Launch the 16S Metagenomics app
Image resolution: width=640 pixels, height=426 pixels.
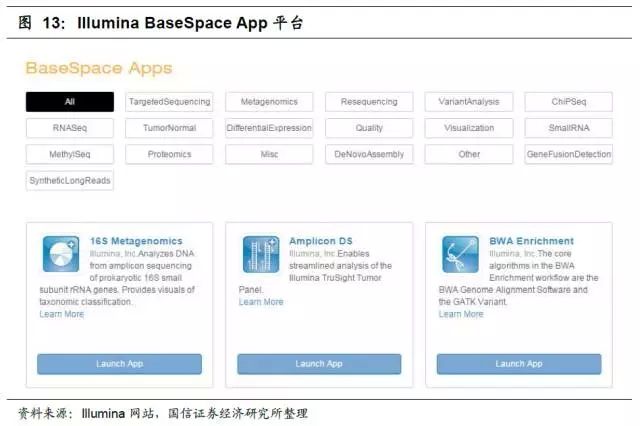[x=119, y=364]
